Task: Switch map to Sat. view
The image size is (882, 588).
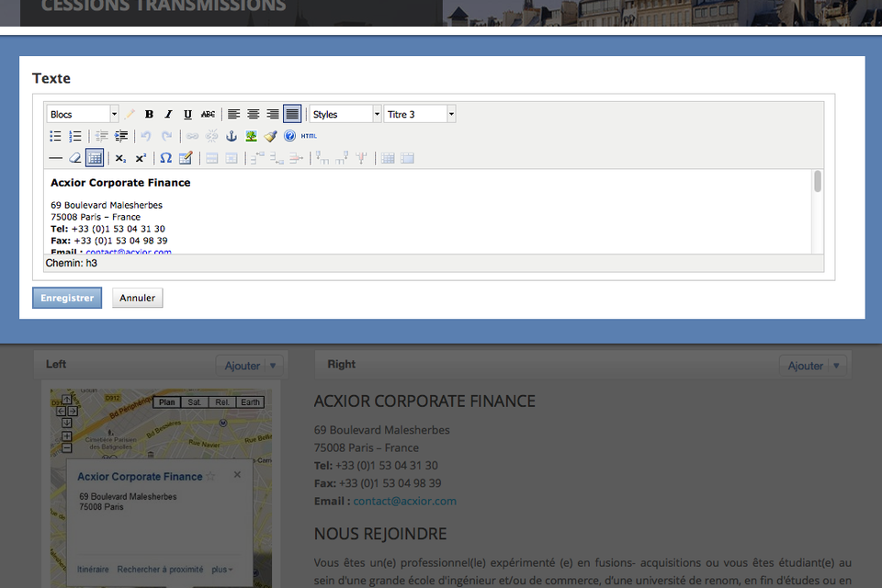Action: click(194, 402)
